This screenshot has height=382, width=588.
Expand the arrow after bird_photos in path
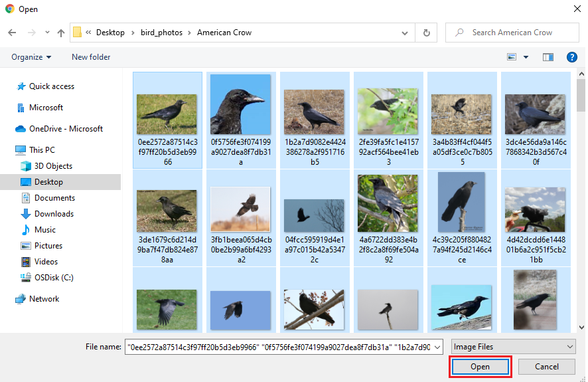coord(189,33)
